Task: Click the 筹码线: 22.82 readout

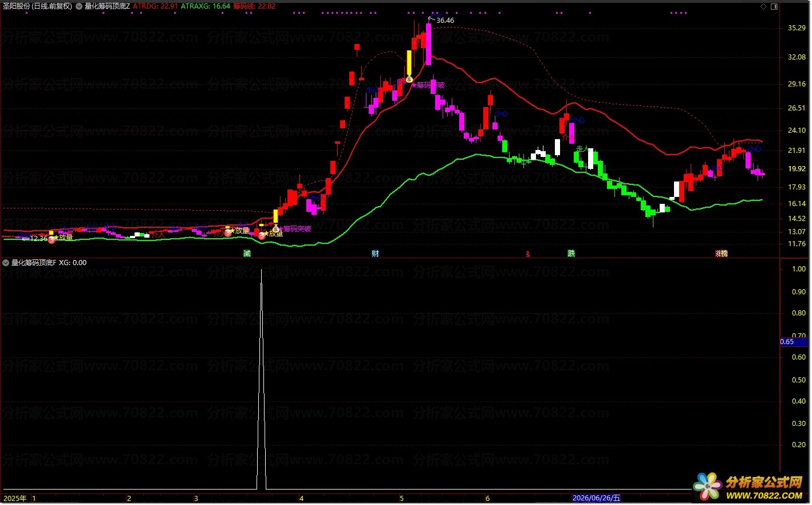Action: click(254, 6)
